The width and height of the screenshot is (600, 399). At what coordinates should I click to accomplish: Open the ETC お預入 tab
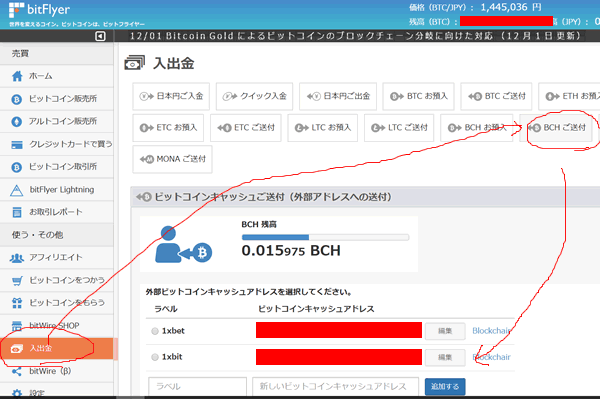point(168,128)
